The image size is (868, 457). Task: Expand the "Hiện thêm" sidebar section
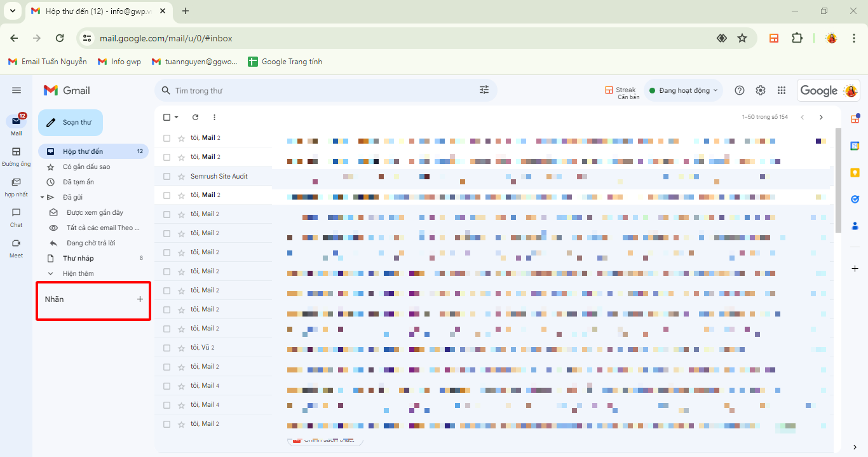(78, 273)
